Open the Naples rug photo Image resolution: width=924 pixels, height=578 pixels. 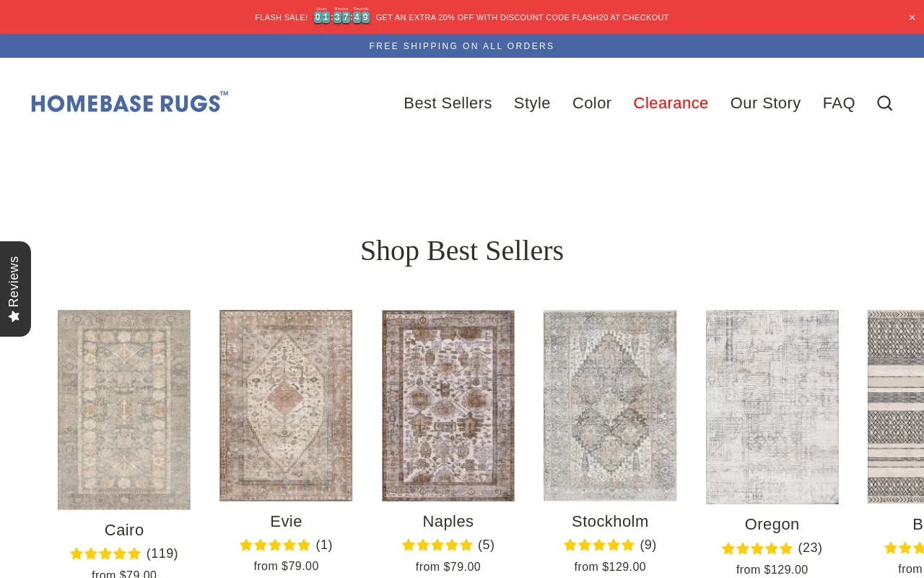click(448, 405)
